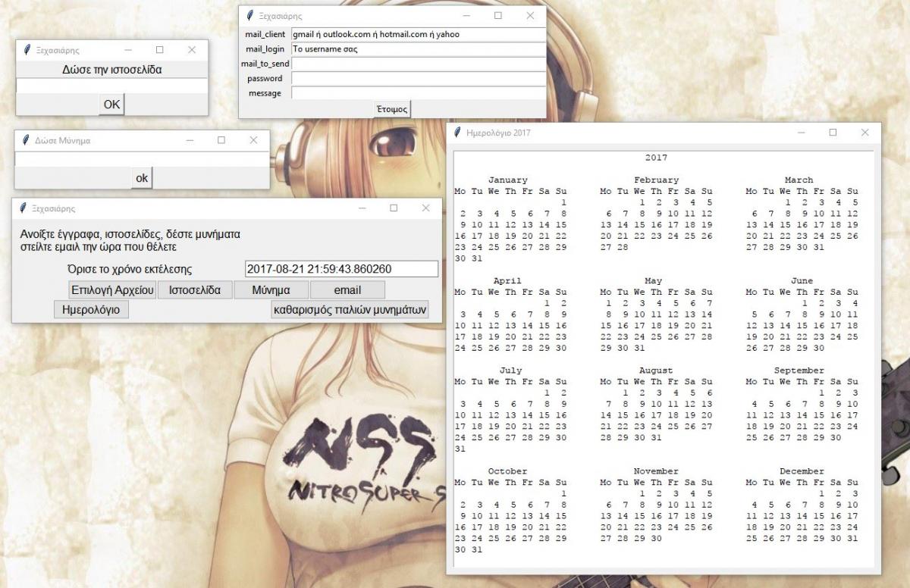Click the mail_client label
This screenshot has width=910, height=588.
coord(265,34)
